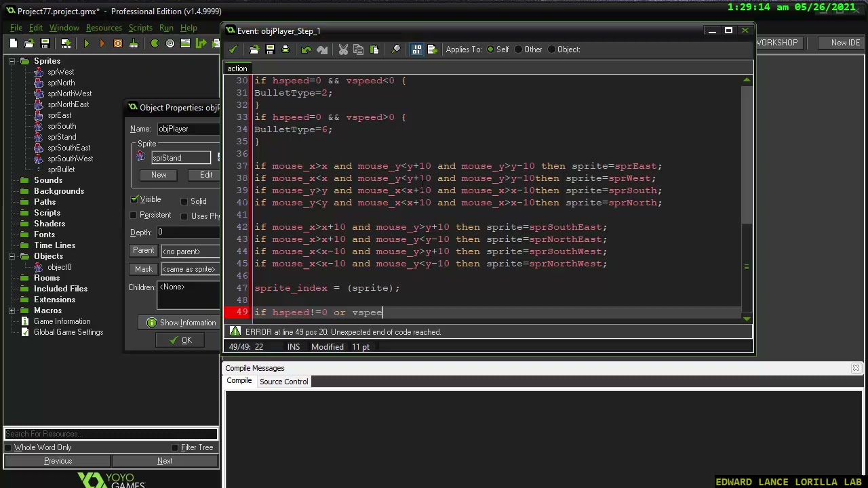The image size is (868, 488).
Task: Select the Self applies-to option
Action: (490, 49)
